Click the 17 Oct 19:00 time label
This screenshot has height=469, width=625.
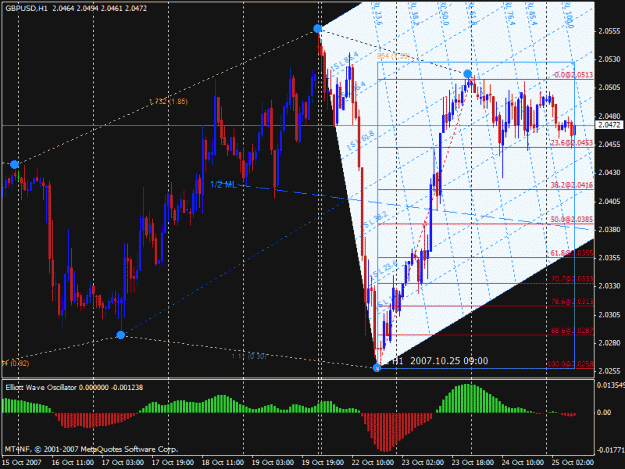[173, 462]
